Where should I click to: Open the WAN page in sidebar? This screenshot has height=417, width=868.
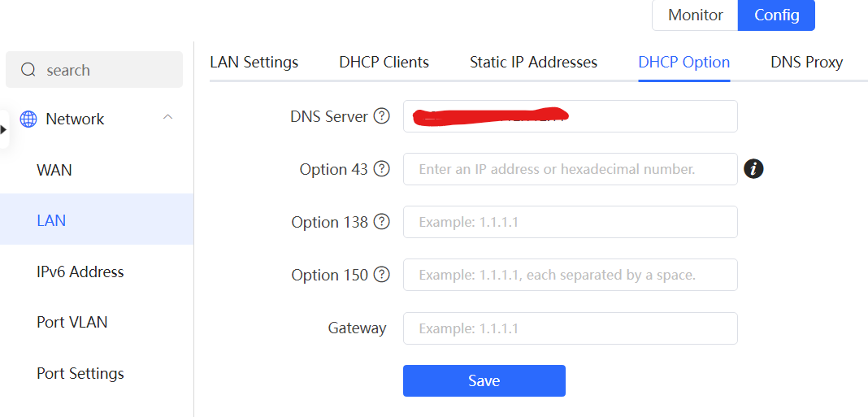tap(54, 170)
